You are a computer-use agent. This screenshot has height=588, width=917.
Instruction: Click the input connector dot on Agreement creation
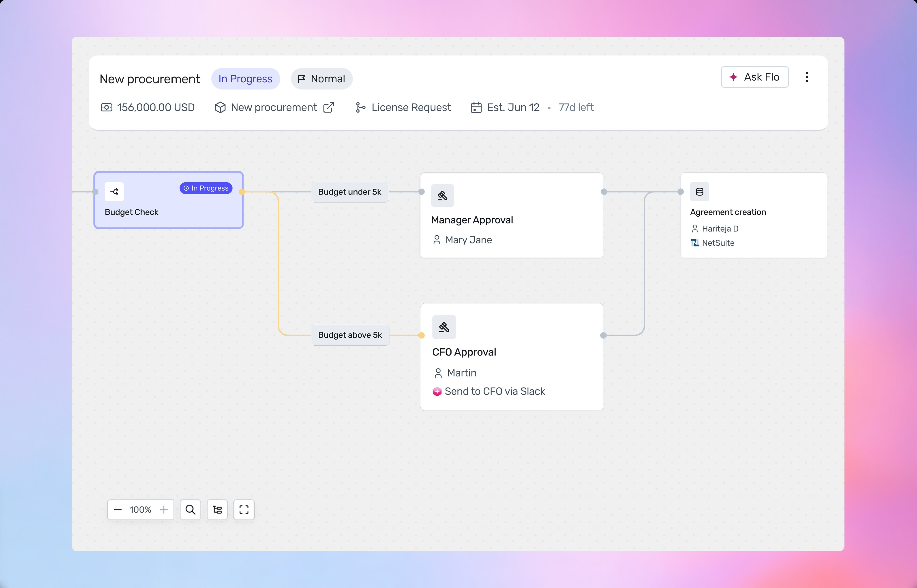pyautogui.click(x=681, y=192)
